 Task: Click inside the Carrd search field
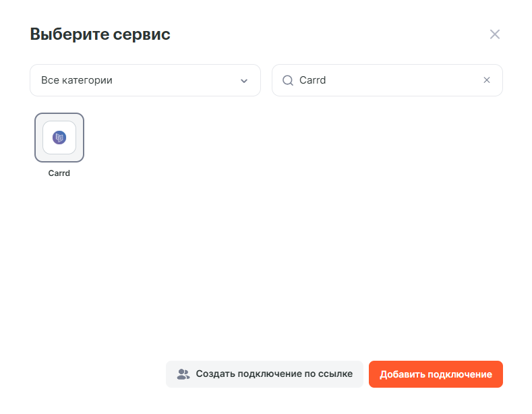[x=387, y=80]
